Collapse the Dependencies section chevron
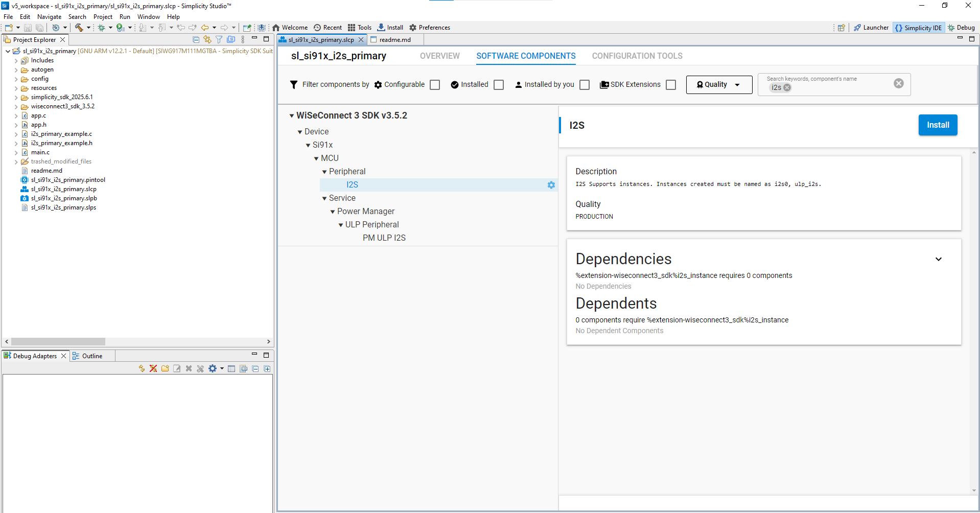This screenshot has height=513, width=980. click(939, 259)
